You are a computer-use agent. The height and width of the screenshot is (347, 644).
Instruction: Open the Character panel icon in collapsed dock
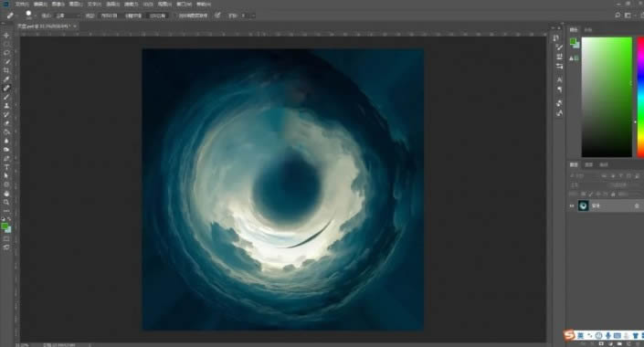[x=559, y=79]
